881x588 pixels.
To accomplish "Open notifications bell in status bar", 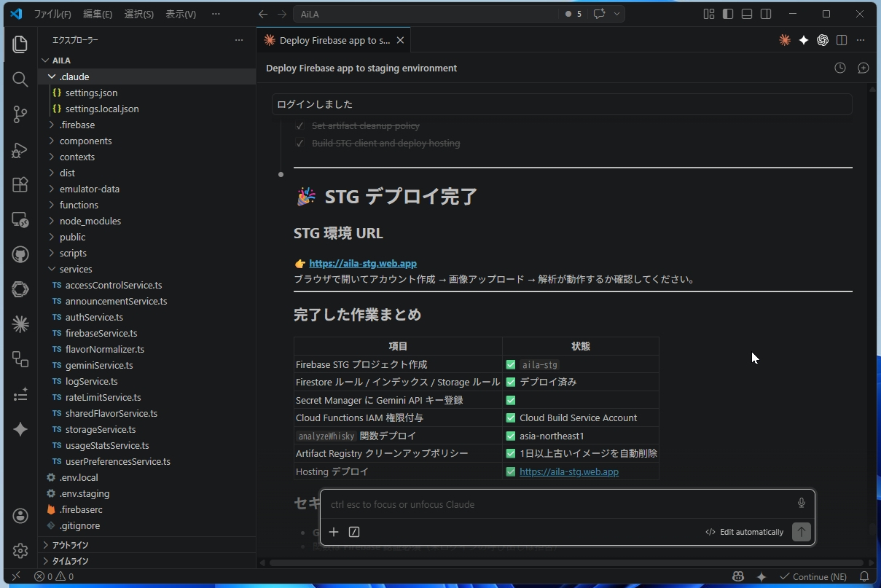I will tap(865, 576).
